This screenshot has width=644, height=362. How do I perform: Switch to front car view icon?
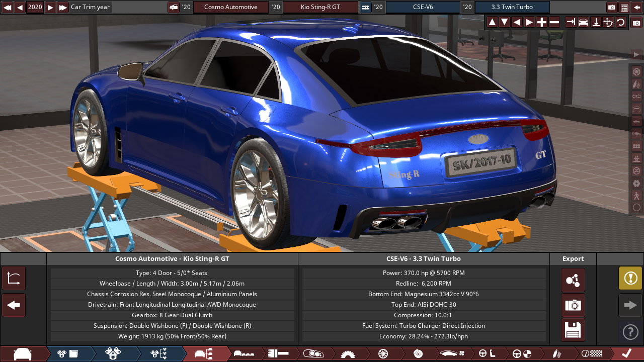tap(583, 22)
